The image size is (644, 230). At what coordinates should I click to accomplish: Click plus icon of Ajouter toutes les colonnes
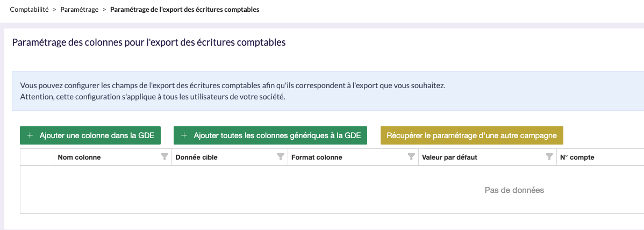[x=184, y=135]
